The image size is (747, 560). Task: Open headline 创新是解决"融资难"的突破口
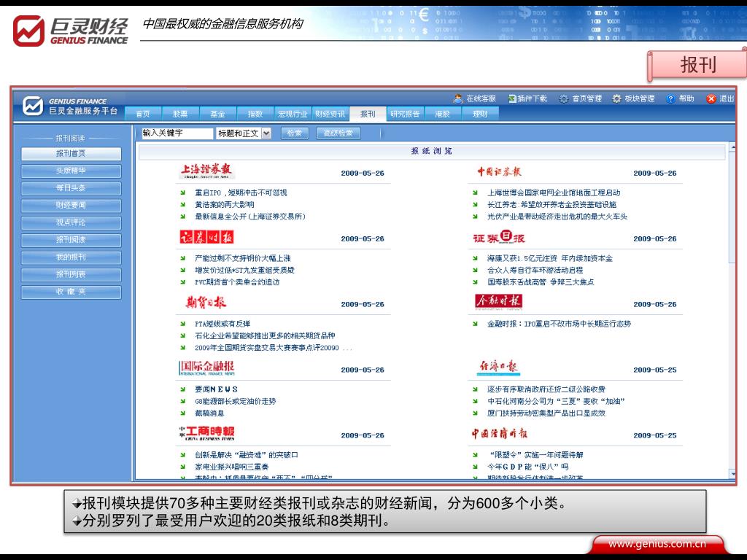(x=247, y=455)
